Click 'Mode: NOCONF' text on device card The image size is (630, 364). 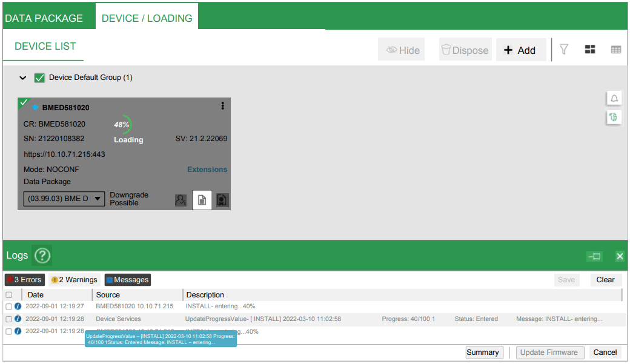51,170
